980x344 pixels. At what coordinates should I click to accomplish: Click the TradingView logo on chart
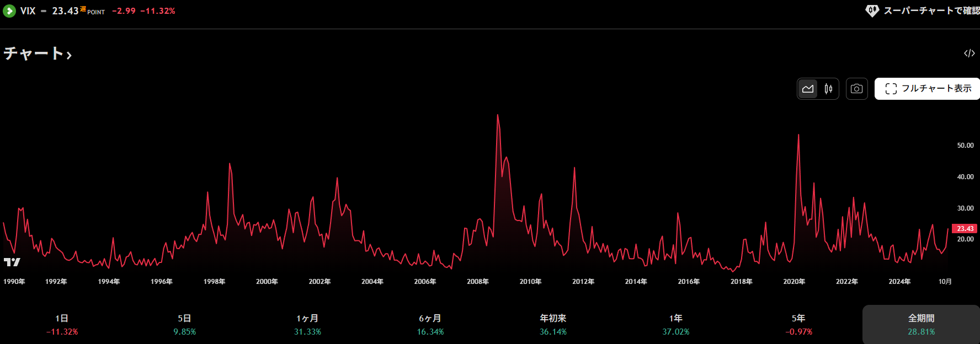click(12, 262)
